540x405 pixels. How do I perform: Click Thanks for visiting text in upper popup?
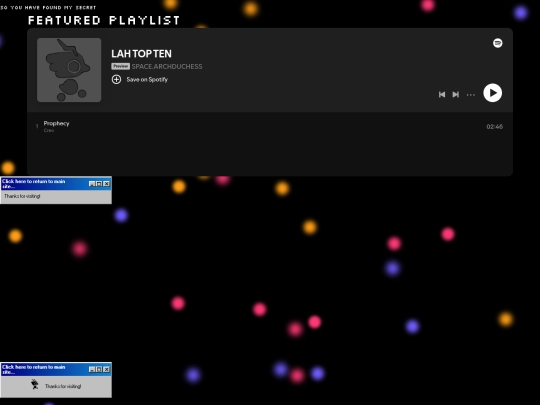22,196
